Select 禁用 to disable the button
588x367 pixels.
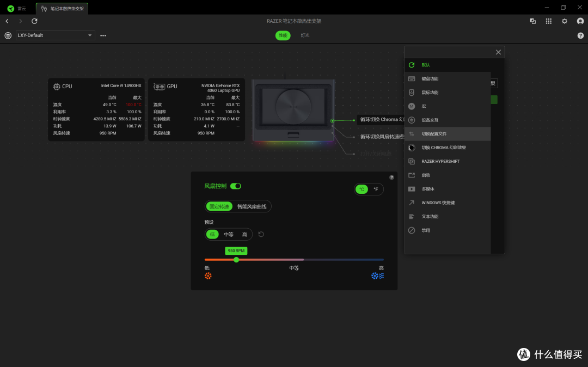(448, 230)
